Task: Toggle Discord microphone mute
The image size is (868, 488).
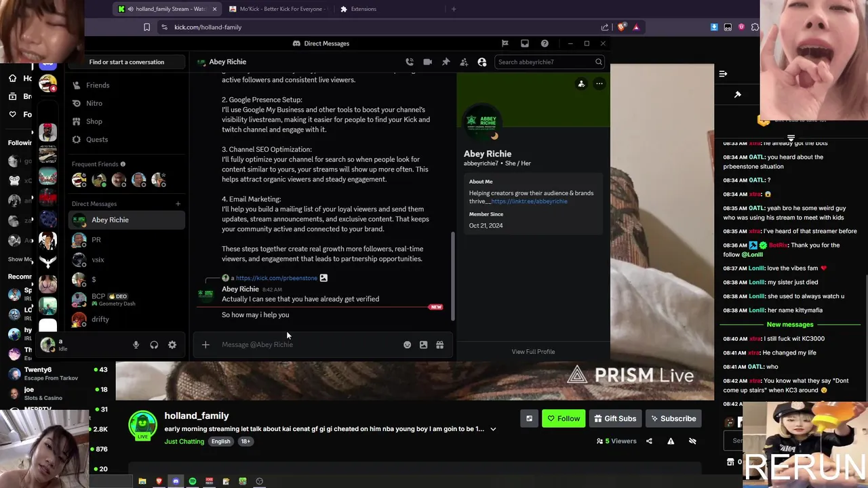Action: click(136, 345)
